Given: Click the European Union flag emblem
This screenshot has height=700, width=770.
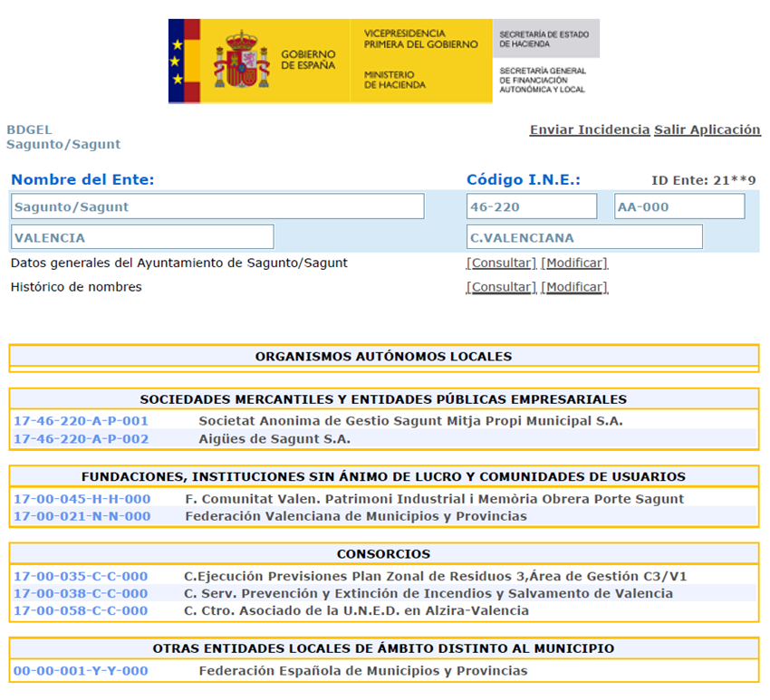Looking at the screenshot, I should point(178,62).
